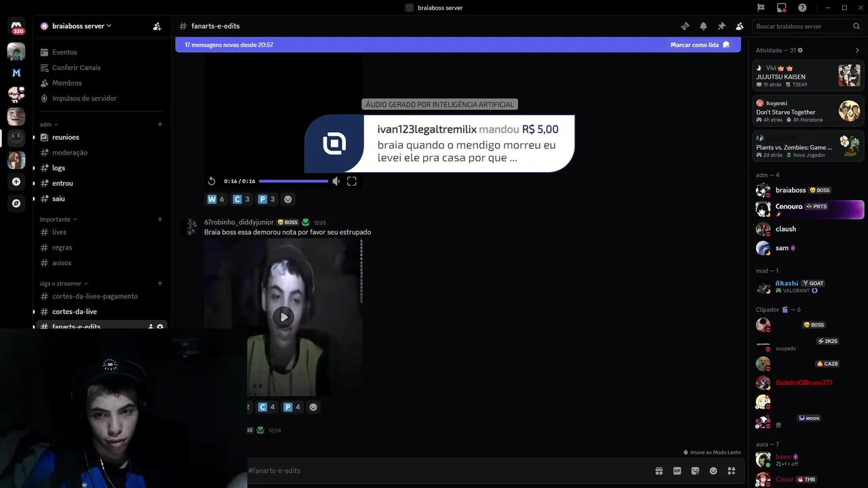
Task: Create invite icon on fanarts-e-edits channel
Action: (x=151, y=327)
